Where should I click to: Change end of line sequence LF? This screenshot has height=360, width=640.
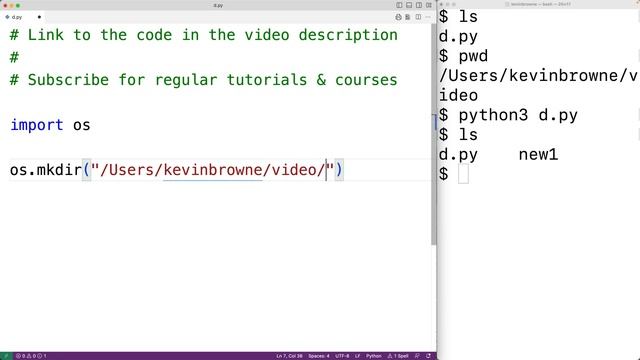pos(358,356)
